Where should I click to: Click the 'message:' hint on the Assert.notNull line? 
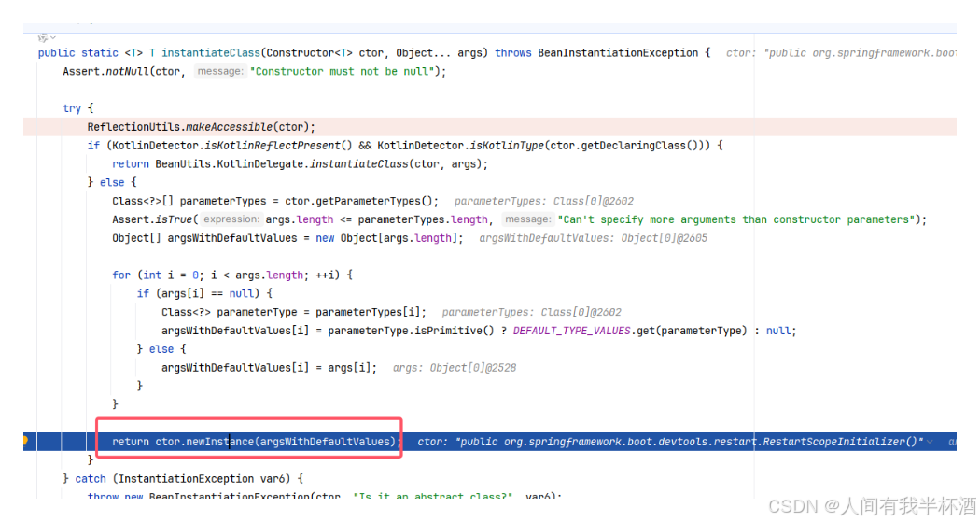[x=220, y=71]
